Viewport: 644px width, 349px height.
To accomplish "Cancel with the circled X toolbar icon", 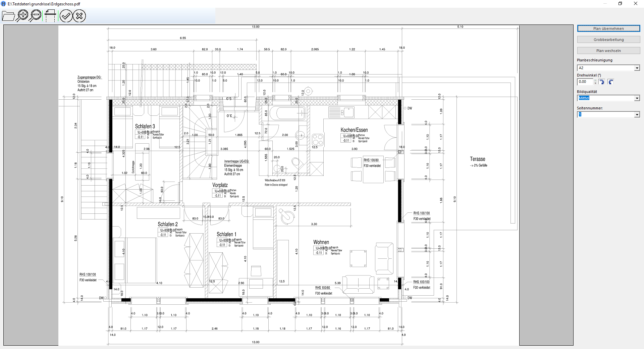I will pos(79,16).
